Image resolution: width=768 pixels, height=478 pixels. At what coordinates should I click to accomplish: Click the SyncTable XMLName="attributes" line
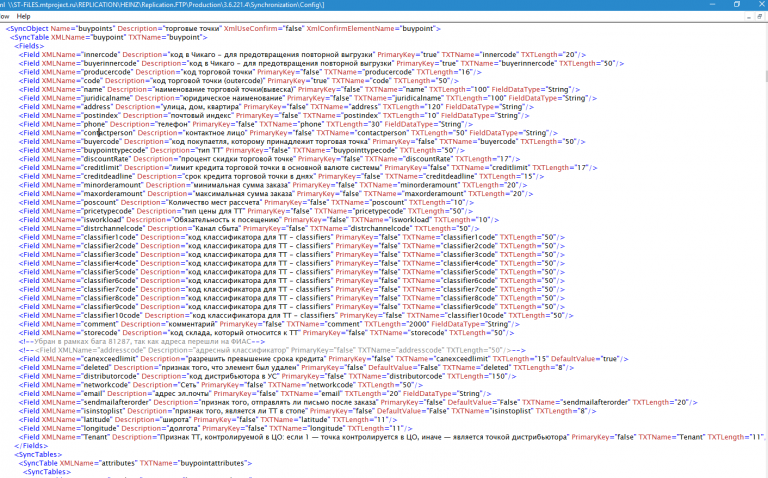pyautogui.click(x=134, y=463)
